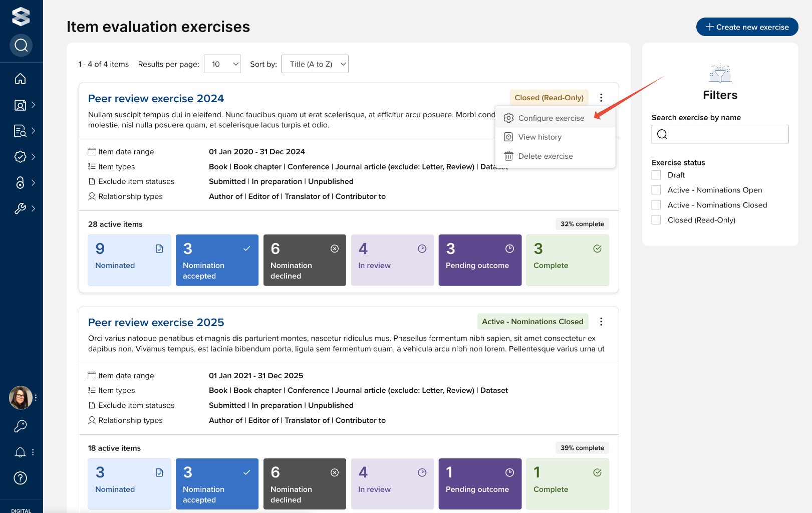Choose Delete exercise in the menu

pyautogui.click(x=545, y=156)
